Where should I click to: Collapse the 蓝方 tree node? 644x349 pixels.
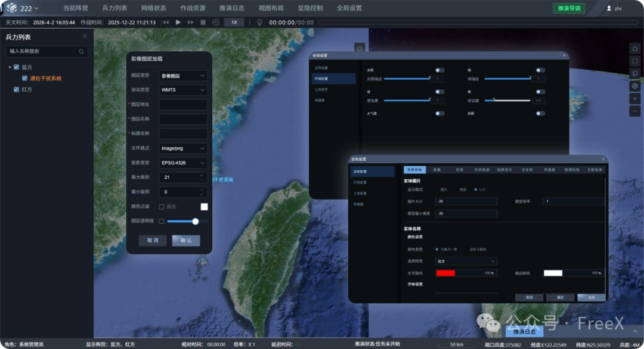point(10,67)
